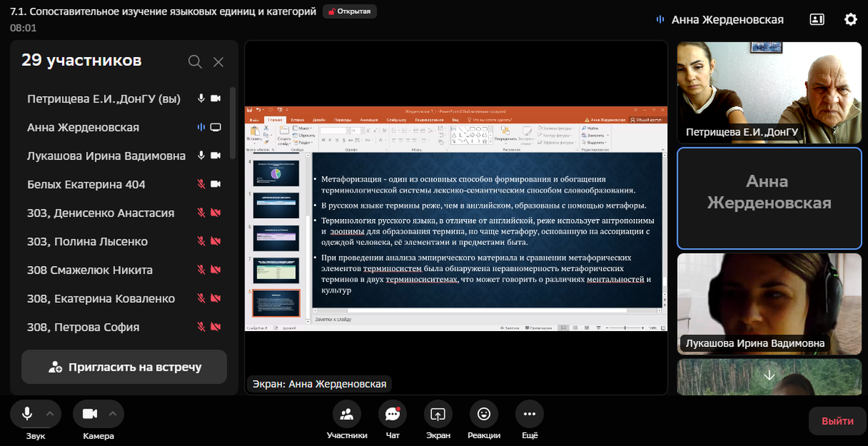This screenshot has width=868, height=446.
Task: Click disabled camera icon for Екатерина Коваленко
Action: point(216,299)
